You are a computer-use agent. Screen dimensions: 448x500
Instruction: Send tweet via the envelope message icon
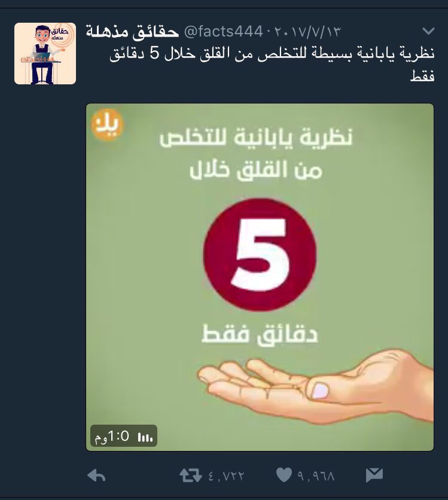coord(374,475)
